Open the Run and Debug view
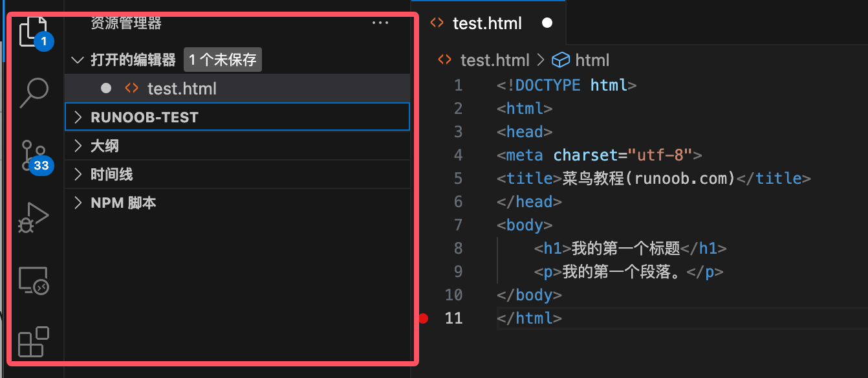 pos(34,217)
